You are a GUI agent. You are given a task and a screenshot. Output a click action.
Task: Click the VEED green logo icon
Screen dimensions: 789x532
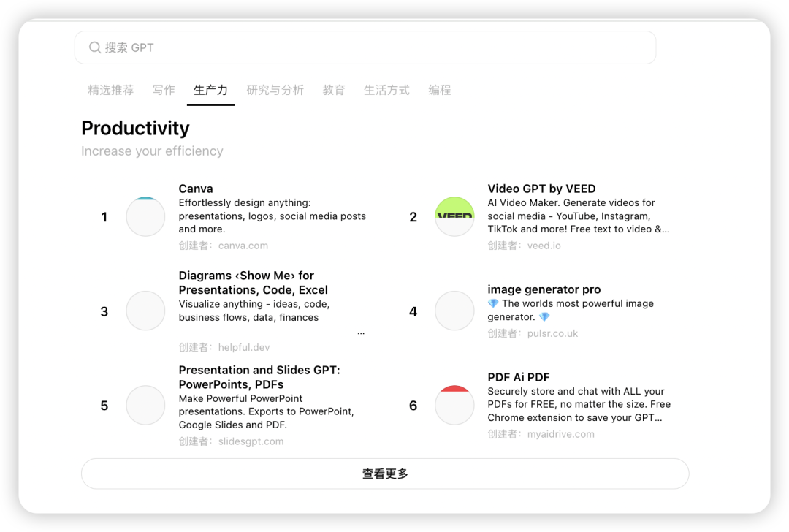(x=454, y=216)
